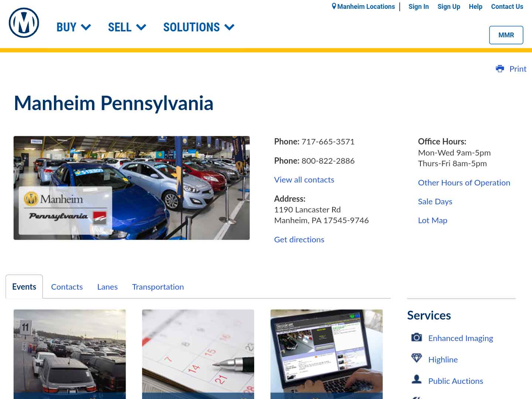Open Enhanced Imaging service link
The height and width of the screenshot is (399, 532).
tap(461, 338)
